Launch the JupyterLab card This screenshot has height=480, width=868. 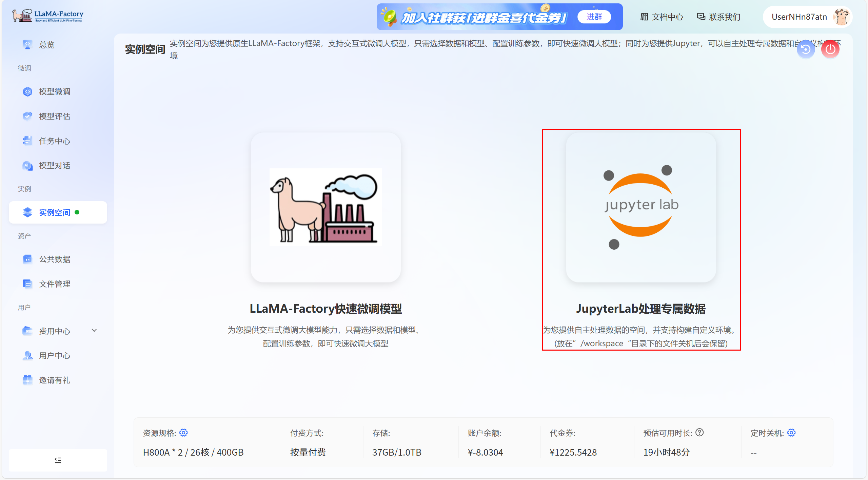[x=641, y=207]
